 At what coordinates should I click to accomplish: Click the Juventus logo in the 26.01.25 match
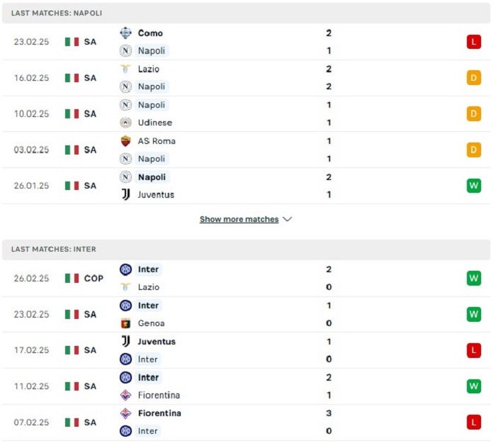(x=125, y=194)
